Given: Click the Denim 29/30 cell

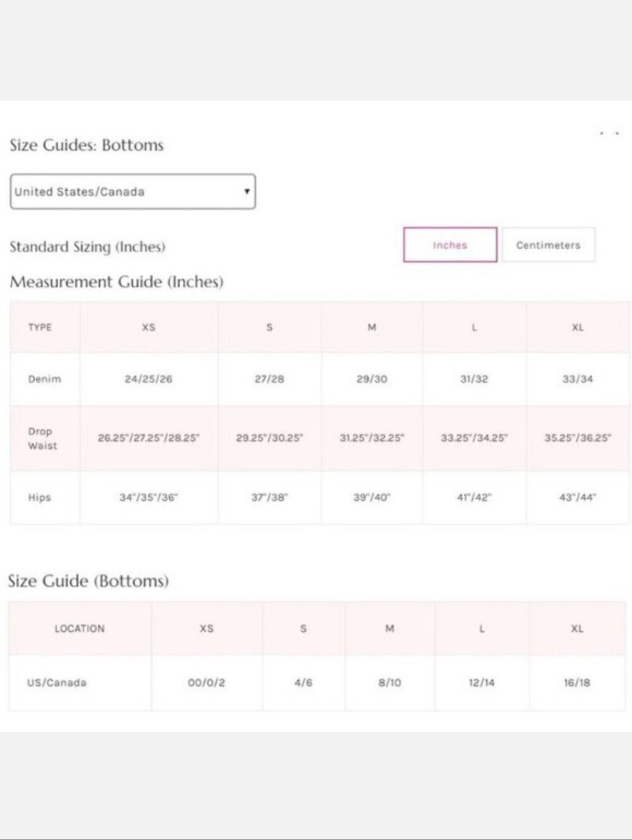Looking at the screenshot, I should (x=372, y=379).
